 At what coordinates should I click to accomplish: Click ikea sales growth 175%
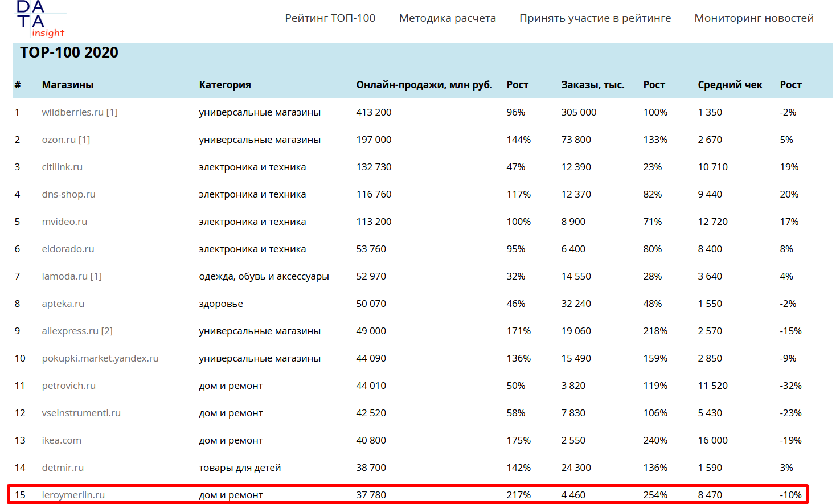[518, 440]
